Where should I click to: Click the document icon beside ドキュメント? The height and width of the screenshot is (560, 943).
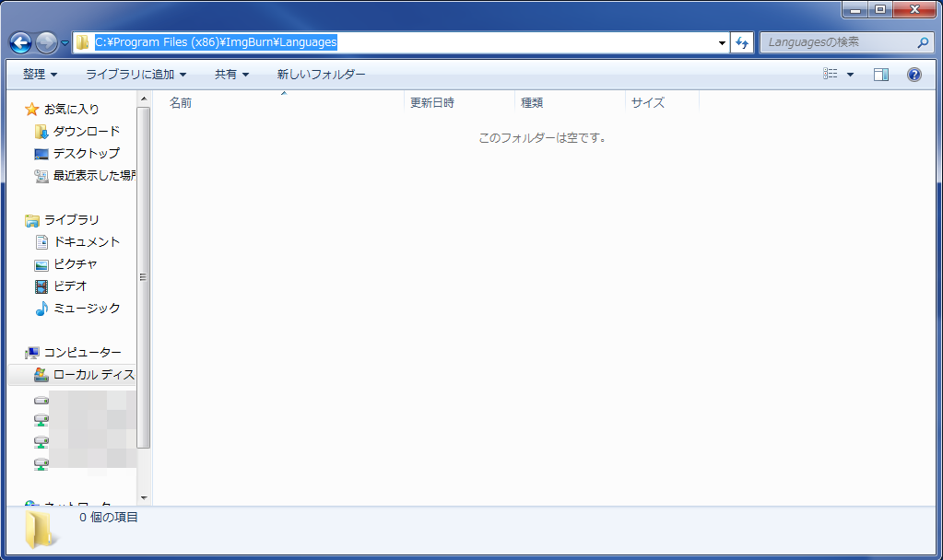pyautogui.click(x=41, y=242)
